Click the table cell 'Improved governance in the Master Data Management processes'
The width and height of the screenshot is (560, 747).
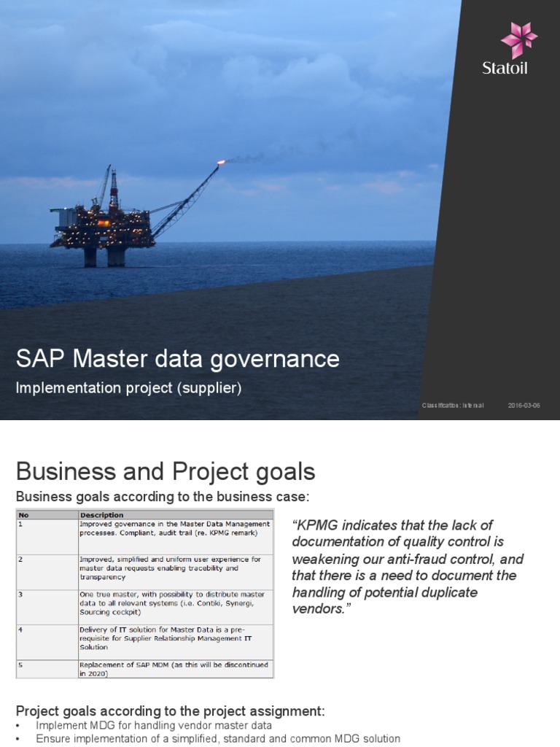(176, 536)
